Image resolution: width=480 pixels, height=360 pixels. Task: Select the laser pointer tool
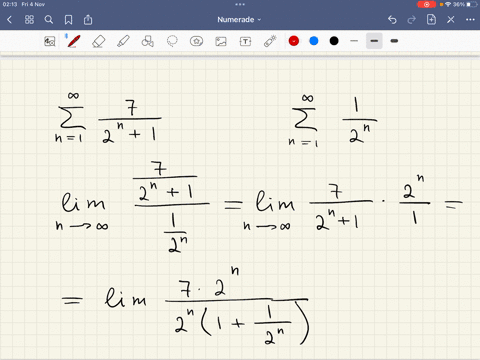(270, 41)
